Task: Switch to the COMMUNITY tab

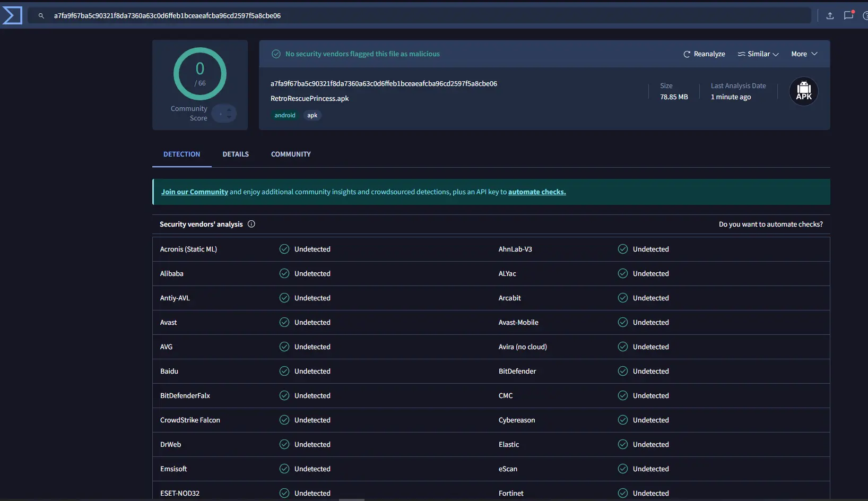Action: [291, 154]
